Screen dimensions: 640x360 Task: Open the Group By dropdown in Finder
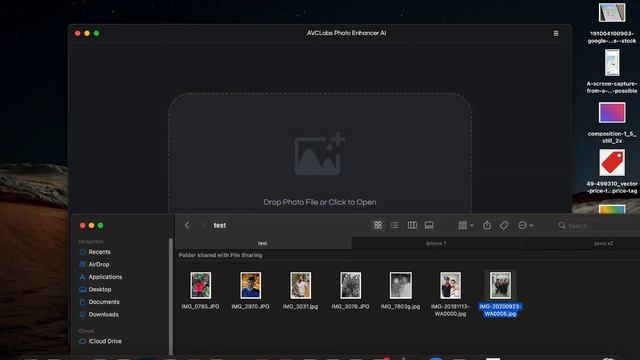pos(466,225)
